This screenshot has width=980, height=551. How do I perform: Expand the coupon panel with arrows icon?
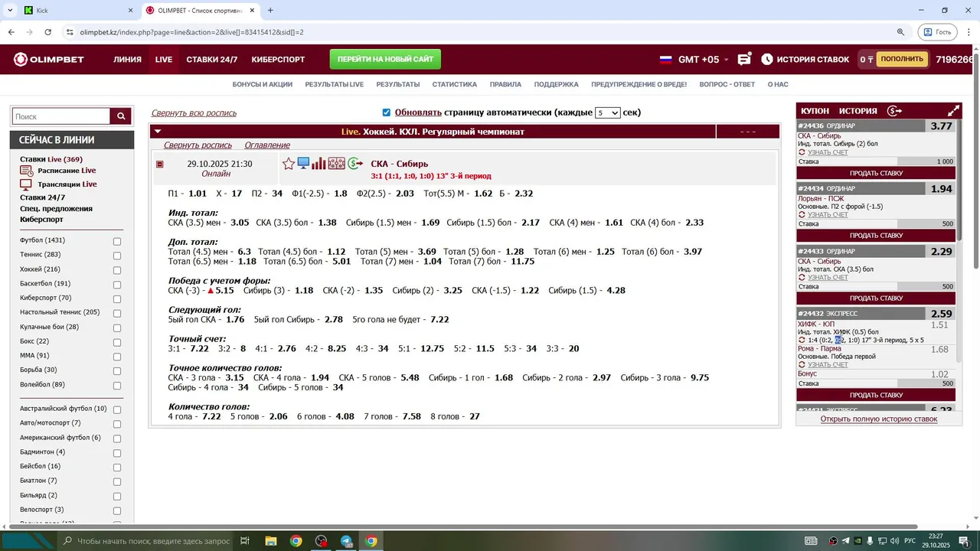(954, 111)
